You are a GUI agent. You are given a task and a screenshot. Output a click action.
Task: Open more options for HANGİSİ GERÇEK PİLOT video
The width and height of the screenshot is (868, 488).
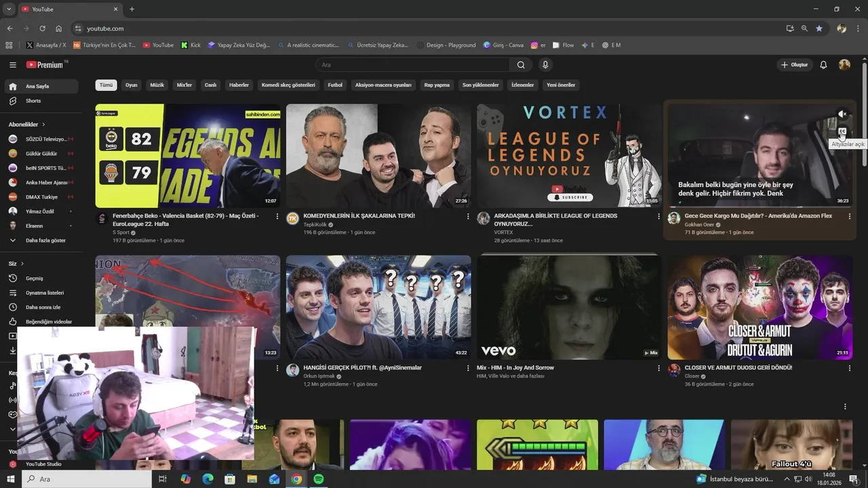[x=468, y=368]
